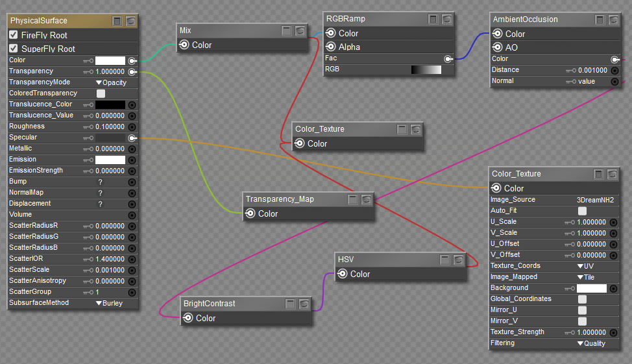
Task: Open the white Color swatch on PhysicalSurface
Action: [110, 60]
